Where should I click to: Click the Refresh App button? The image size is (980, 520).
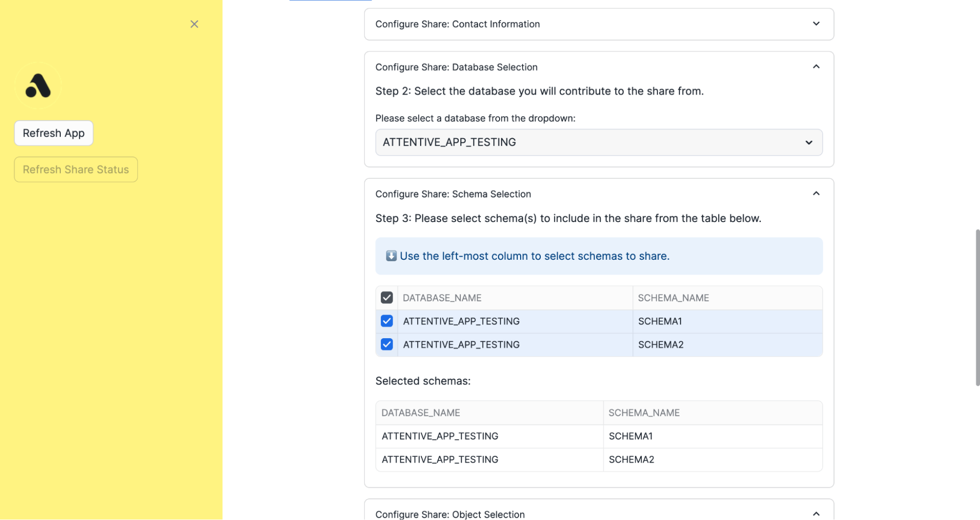[x=53, y=133]
